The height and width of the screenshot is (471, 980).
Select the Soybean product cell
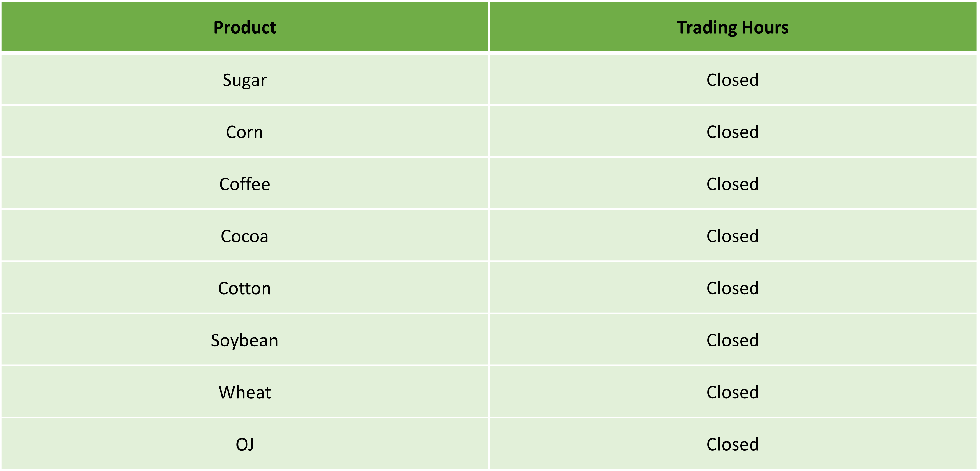[245, 340]
